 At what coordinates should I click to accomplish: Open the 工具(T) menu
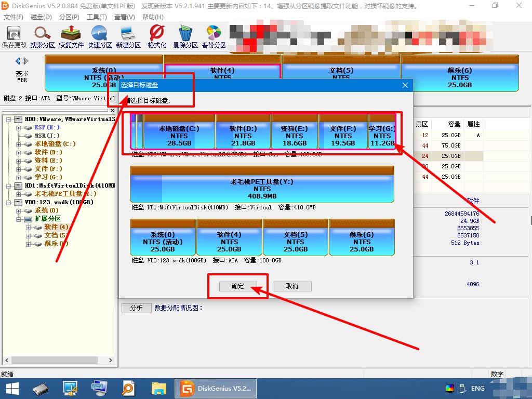97,17
